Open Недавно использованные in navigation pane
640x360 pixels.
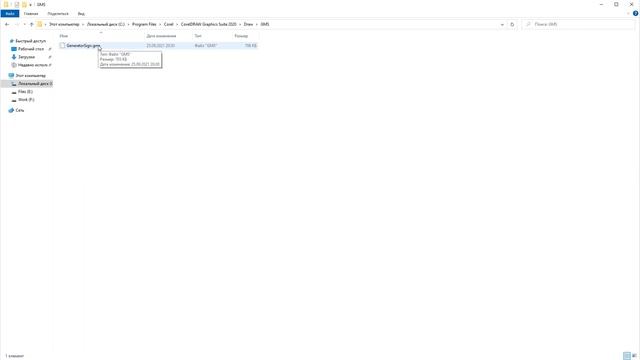[33, 65]
